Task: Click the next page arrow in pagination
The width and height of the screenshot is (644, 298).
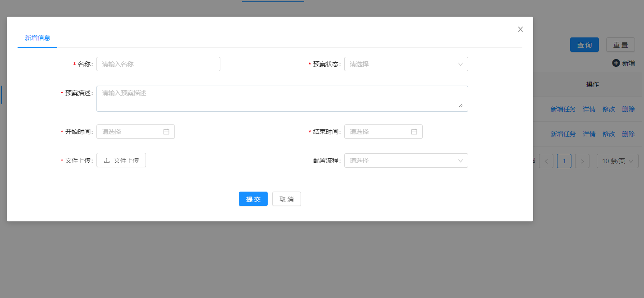Action: (582, 160)
